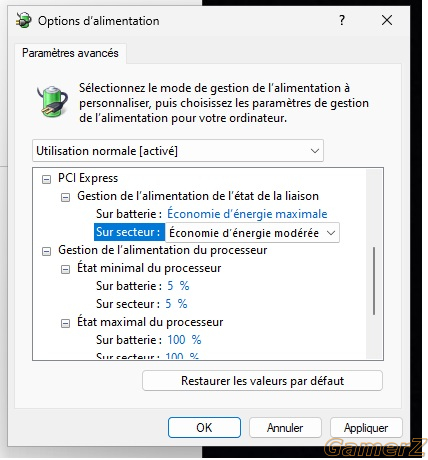This screenshot has height=460, width=428.
Task: Click the green battery plug icon
Action: [x=52, y=101]
